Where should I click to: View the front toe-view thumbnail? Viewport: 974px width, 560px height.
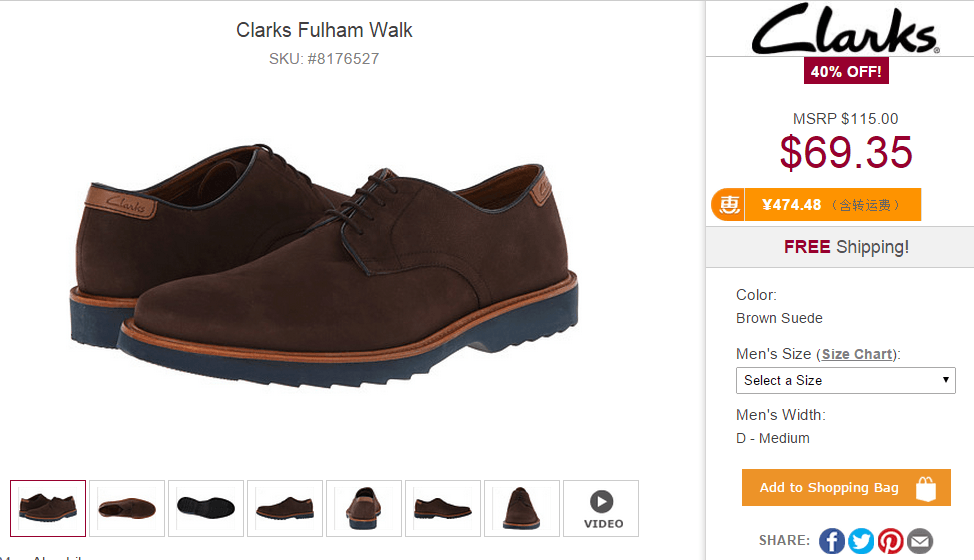pyautogui.click(x=522, y=508)
